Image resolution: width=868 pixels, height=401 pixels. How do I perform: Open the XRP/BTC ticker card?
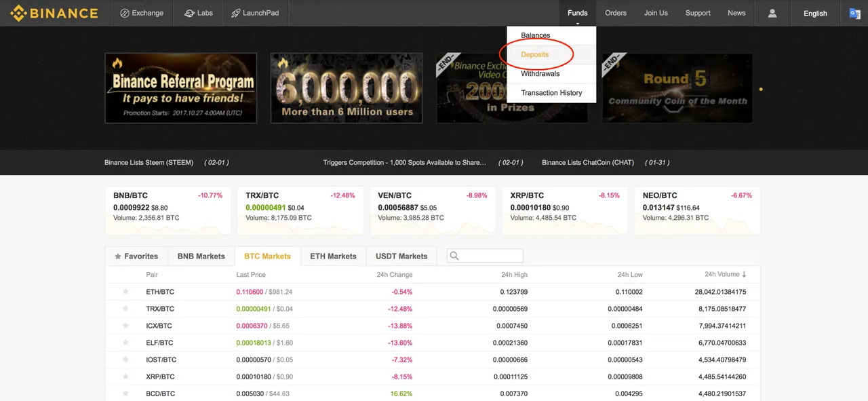point(565,211)
